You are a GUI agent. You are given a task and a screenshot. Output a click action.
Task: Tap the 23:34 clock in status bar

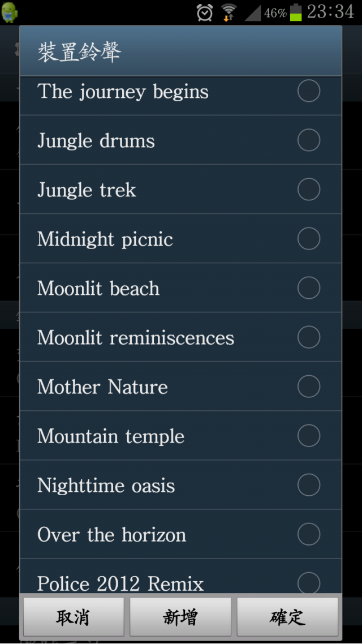point(330,12)
